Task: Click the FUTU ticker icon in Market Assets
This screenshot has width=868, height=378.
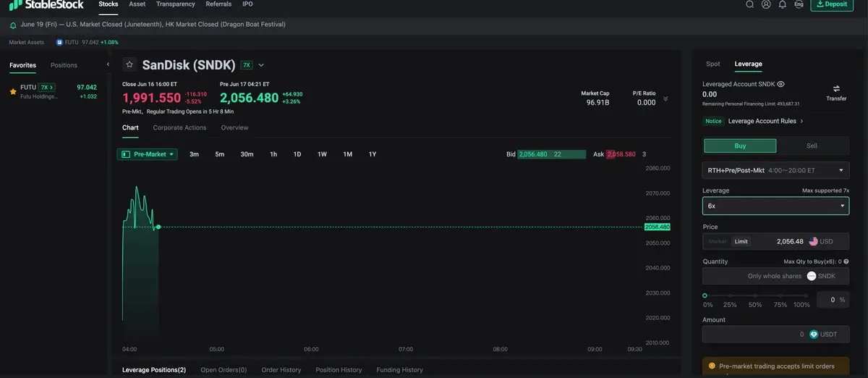Action: point(59,42)
